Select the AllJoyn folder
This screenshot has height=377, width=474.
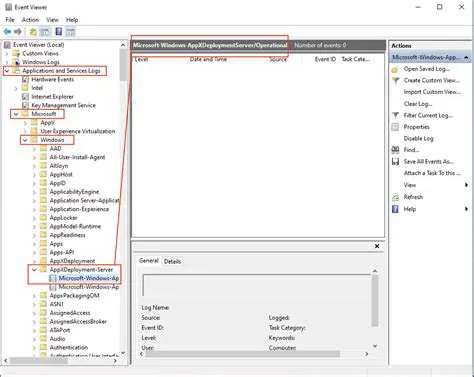(59, 166)
